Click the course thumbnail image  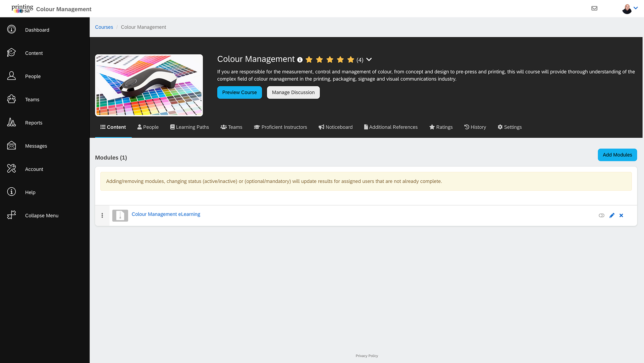(149, 85)
